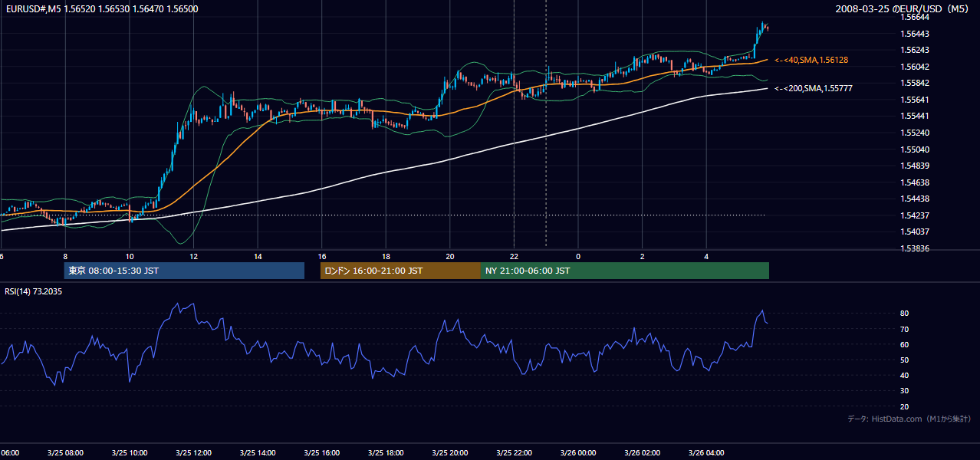Click the 3/26 00:00 bottom time label

pos(578,452)
